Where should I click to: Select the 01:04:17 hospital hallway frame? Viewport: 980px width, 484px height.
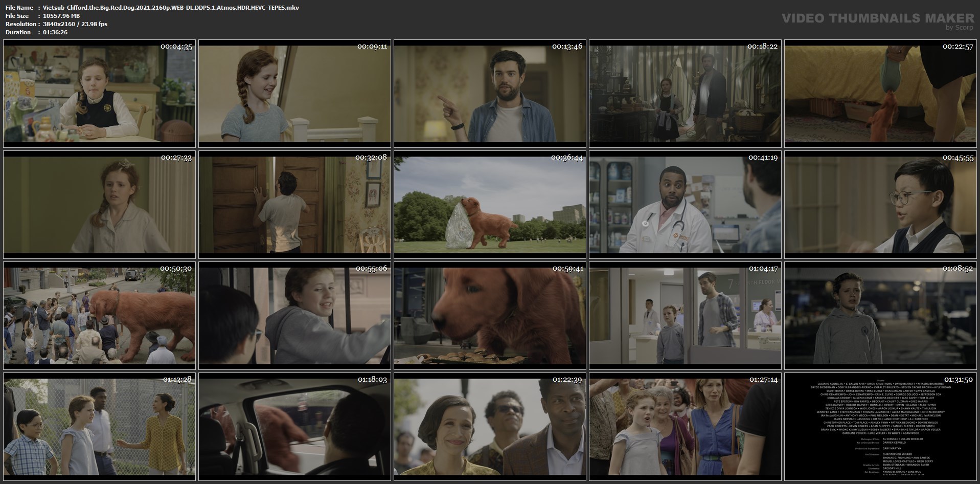[685, 316]
